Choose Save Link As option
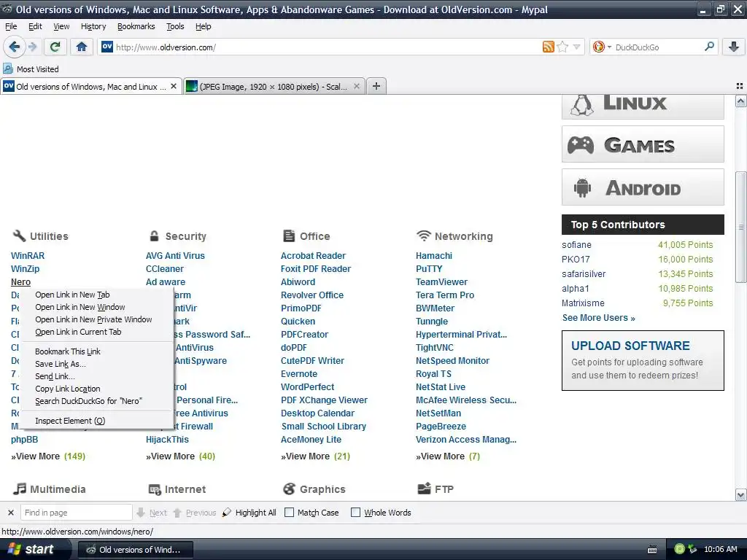747x560 pixels. point(61,364)
